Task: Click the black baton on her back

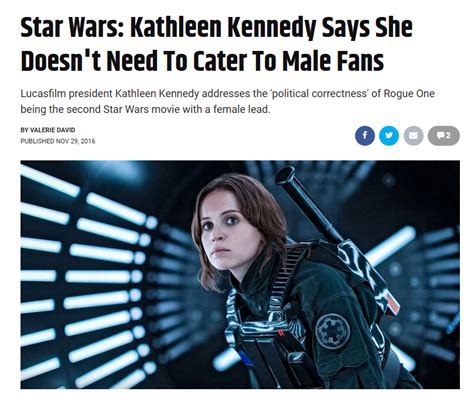Action: click(x=308, y=203)
